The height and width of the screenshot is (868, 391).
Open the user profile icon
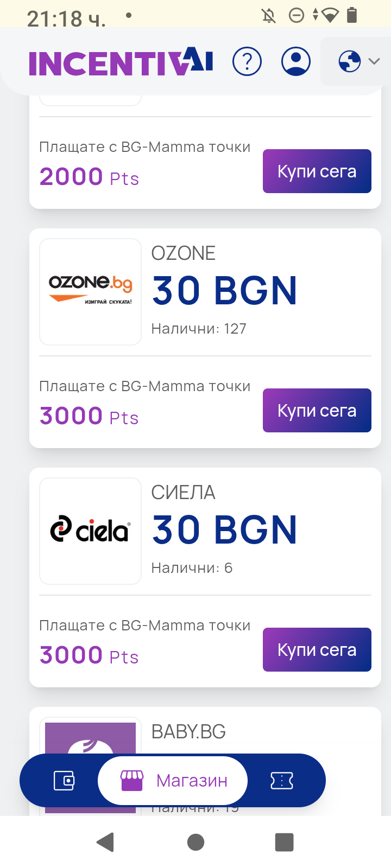coord(296,61)
